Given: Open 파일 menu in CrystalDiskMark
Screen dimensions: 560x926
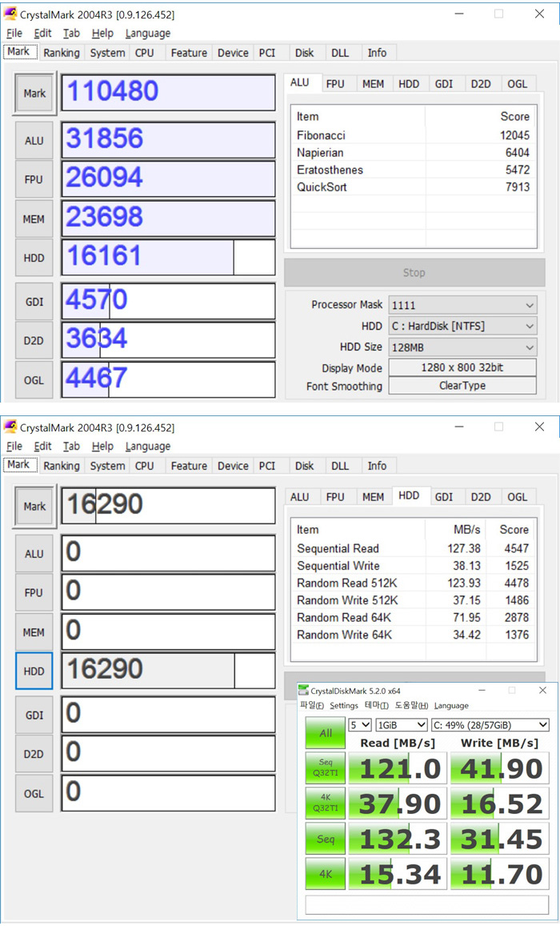Looking at the screenshot, I should [x=311, y=706].
